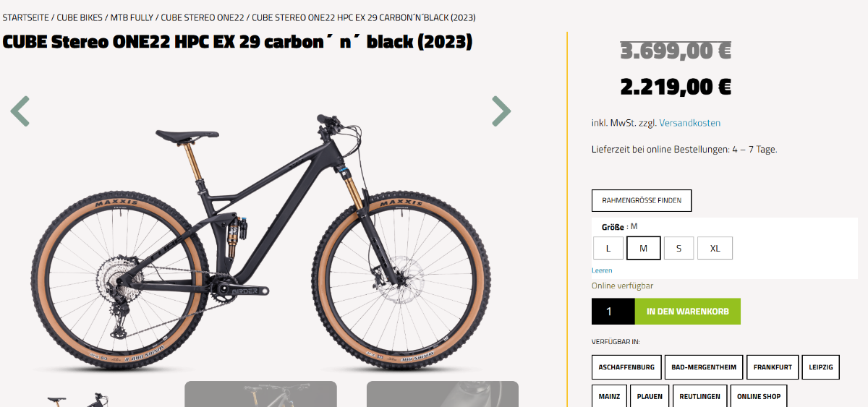The width and height of the screenshot is (868, 407).
Task: Open the CUBE Stereo ONE22 breadcrumb
Action: click(203, 17)
